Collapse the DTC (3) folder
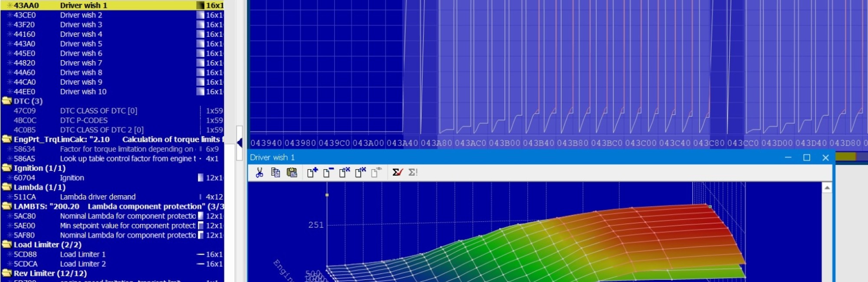The height and width of the screenshot is (282, 868). (7, 101)
